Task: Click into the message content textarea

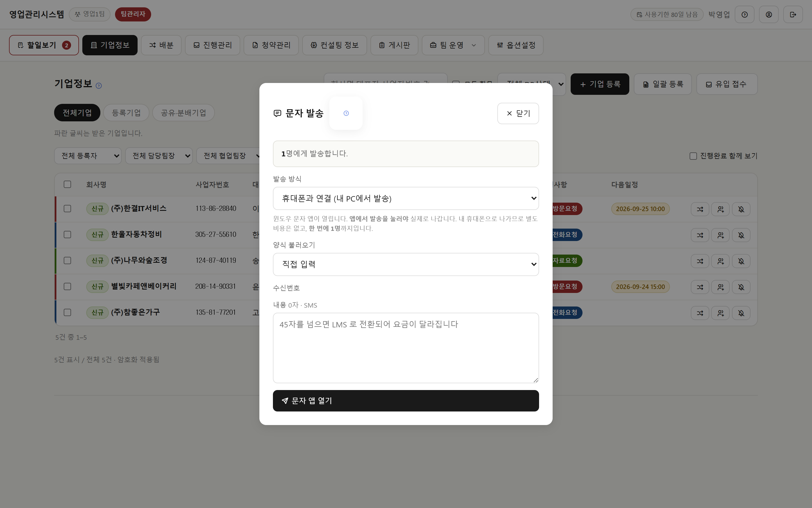Action: 406,348
